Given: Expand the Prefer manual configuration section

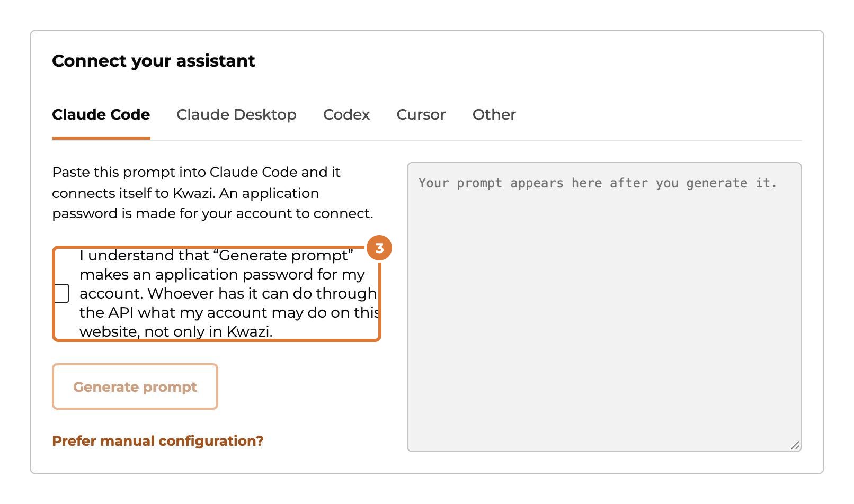Looking at the screenshot, I should 158,441.
